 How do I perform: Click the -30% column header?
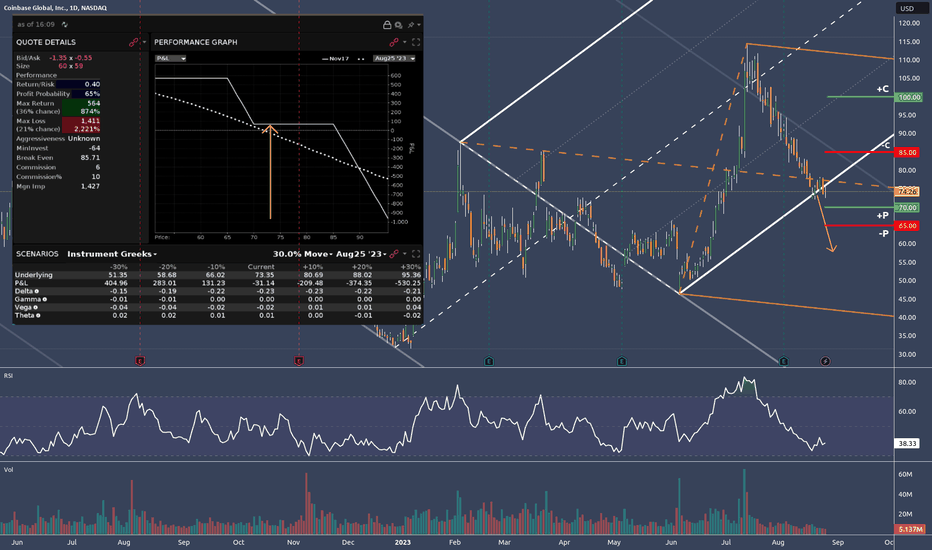(x=118, y=267)
